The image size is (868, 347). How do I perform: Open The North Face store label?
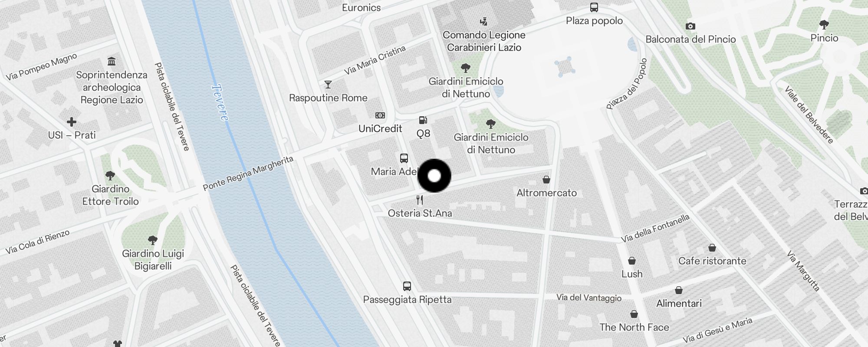(634, 327)
